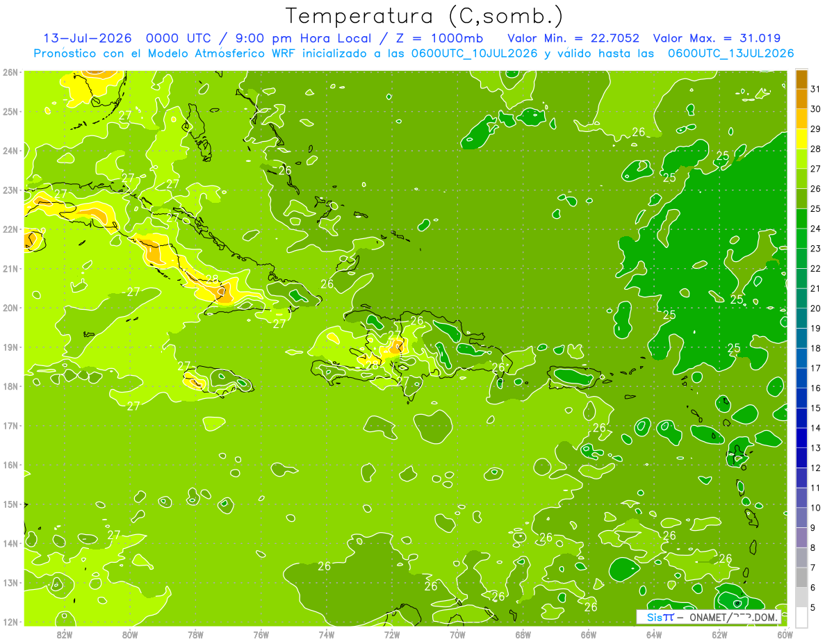Screen dimensions: 834x644
Task: Select the valid-until time '0600UTC_13JUL2026'
Action: click(x=730, y=53)
